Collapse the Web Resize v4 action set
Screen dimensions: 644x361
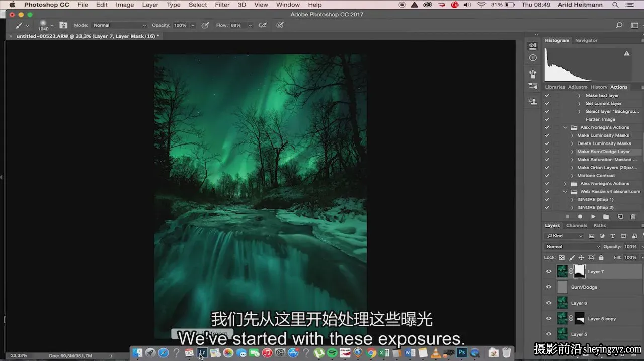coord(565,191)
